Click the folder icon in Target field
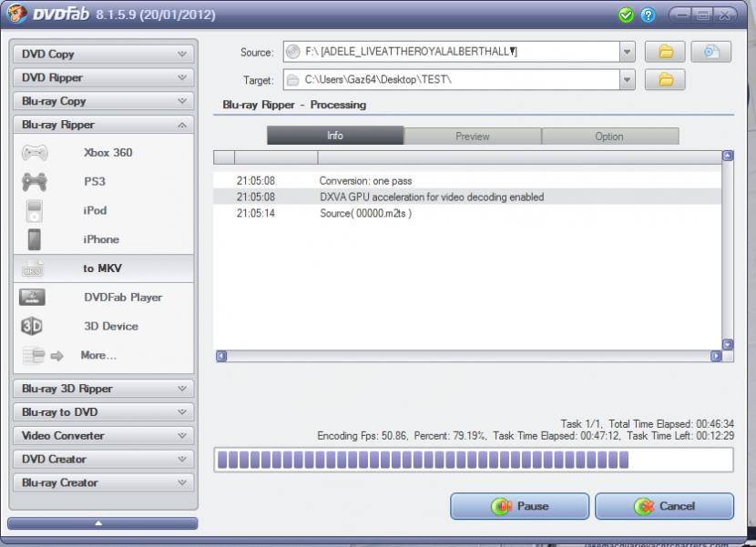This screenshot has width=756, height=547. click(292, 80)
